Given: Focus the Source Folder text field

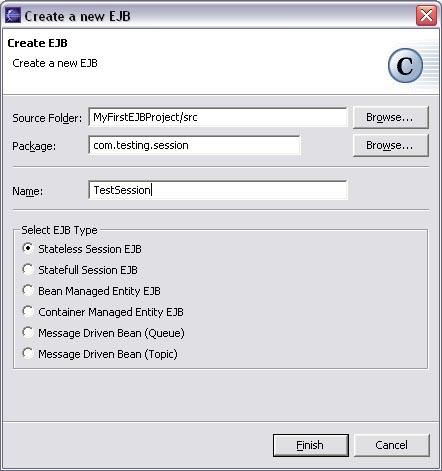Looking at the screenshot, I should pyautogui.click(x=218, y=117).
